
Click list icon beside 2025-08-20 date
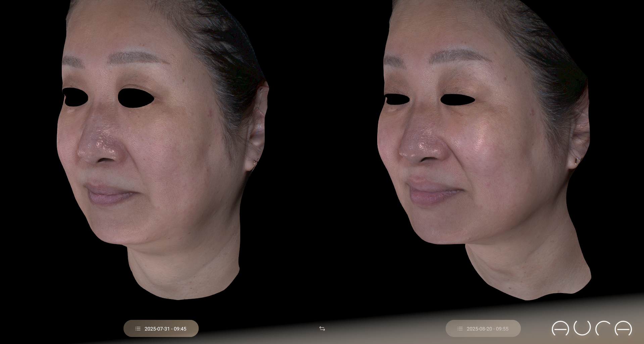click(x=460, y=329)
